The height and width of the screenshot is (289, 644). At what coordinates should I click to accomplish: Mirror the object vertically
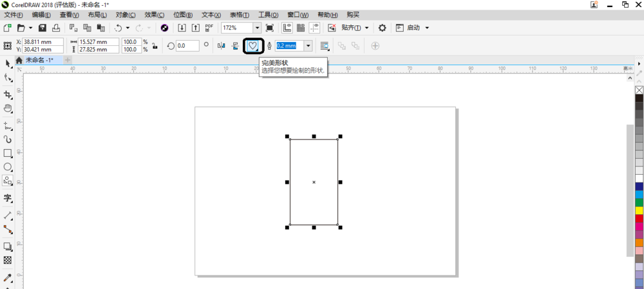click(x=235, y=46)
